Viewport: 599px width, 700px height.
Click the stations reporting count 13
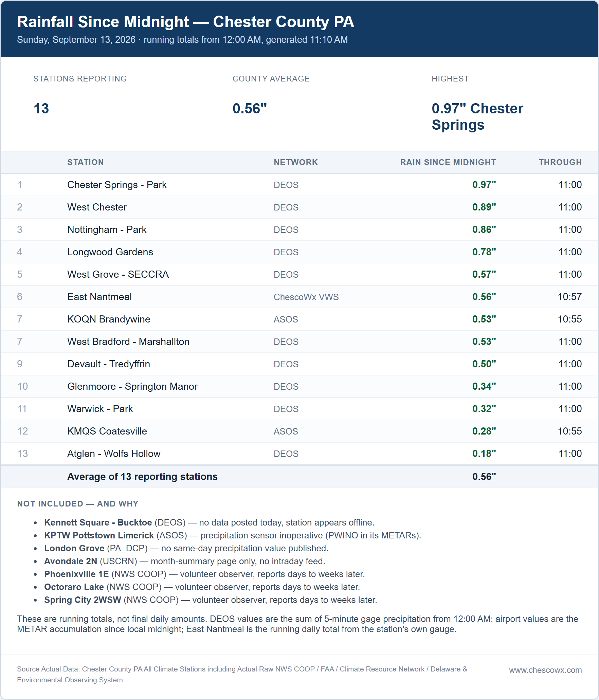pos(41,109)
